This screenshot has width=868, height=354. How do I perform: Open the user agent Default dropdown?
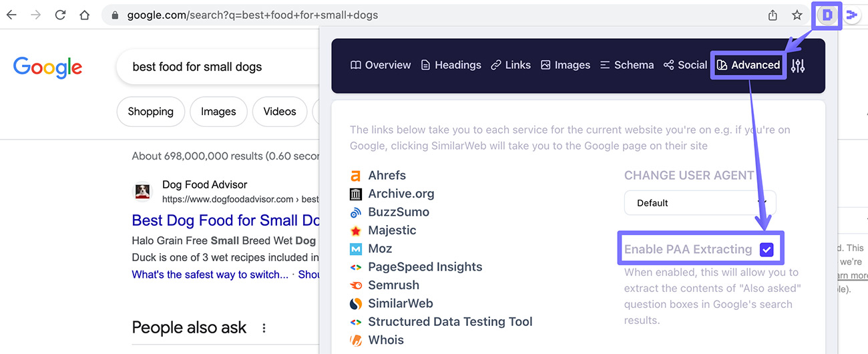[x=700, y=203]
